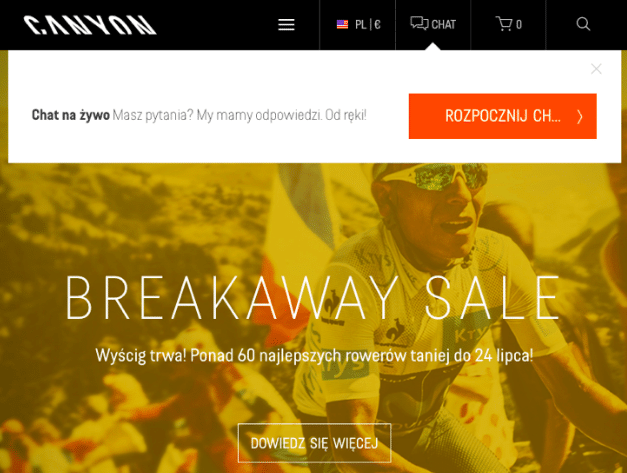Screen dimensions: 627x473
Task: Click the arrow on orange chat button
Action: (580, 117)
